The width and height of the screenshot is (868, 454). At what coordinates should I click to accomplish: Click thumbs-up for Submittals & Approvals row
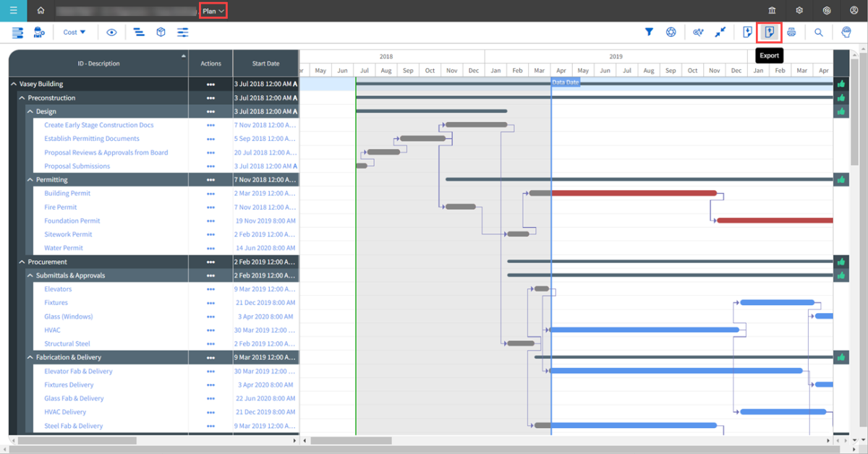pyautogui.click(x=841, y=275)
